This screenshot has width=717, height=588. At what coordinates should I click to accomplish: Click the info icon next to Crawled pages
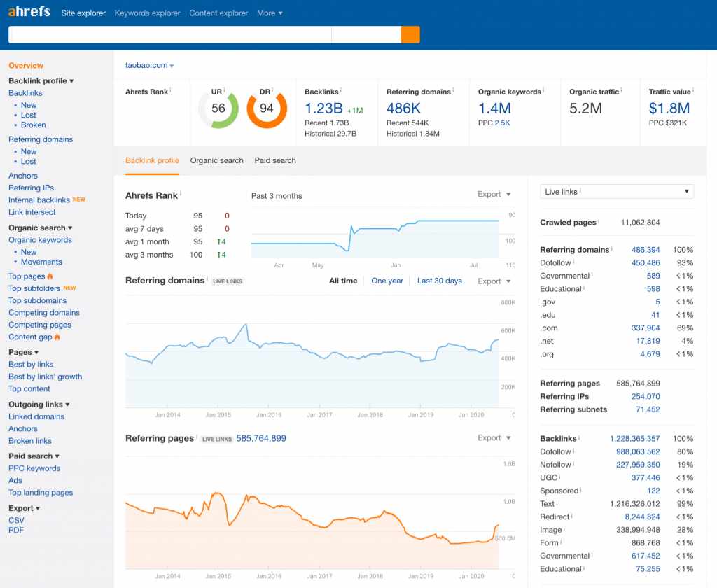tap(599, 221)
